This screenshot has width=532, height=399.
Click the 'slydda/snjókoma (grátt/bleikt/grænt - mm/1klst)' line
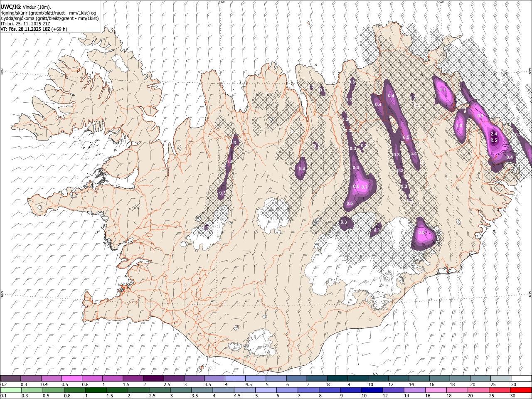coord(49,18)
